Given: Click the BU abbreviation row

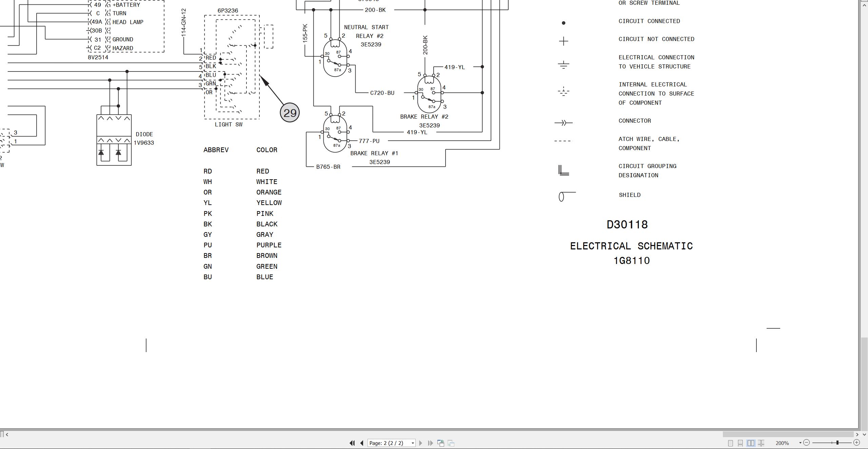Looking at the screenshot, I should pyautogui.click(x=208, y=277).
